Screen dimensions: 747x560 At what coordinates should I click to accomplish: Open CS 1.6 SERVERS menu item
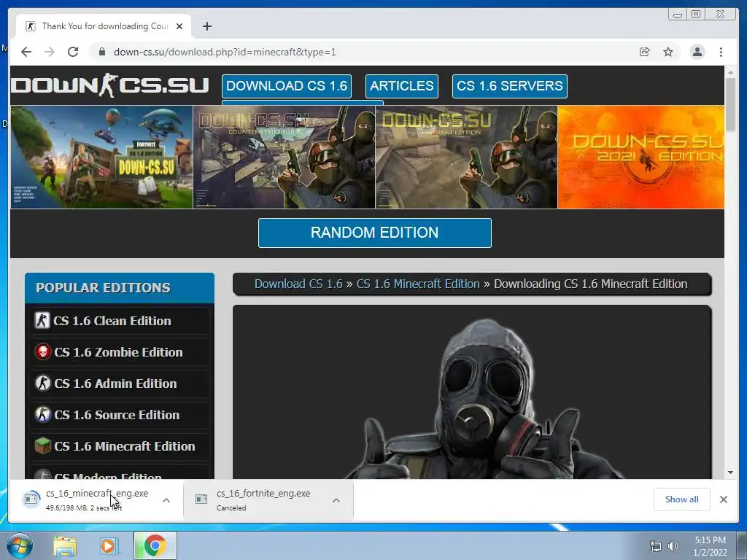pyautogui.click(x=509, y=86)
